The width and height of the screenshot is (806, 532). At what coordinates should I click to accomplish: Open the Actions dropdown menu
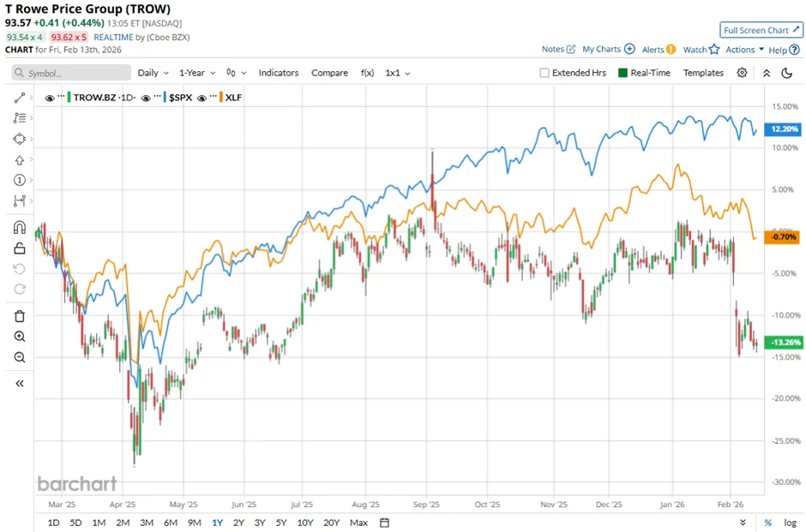pyautogui.click(x=743, y=50)
